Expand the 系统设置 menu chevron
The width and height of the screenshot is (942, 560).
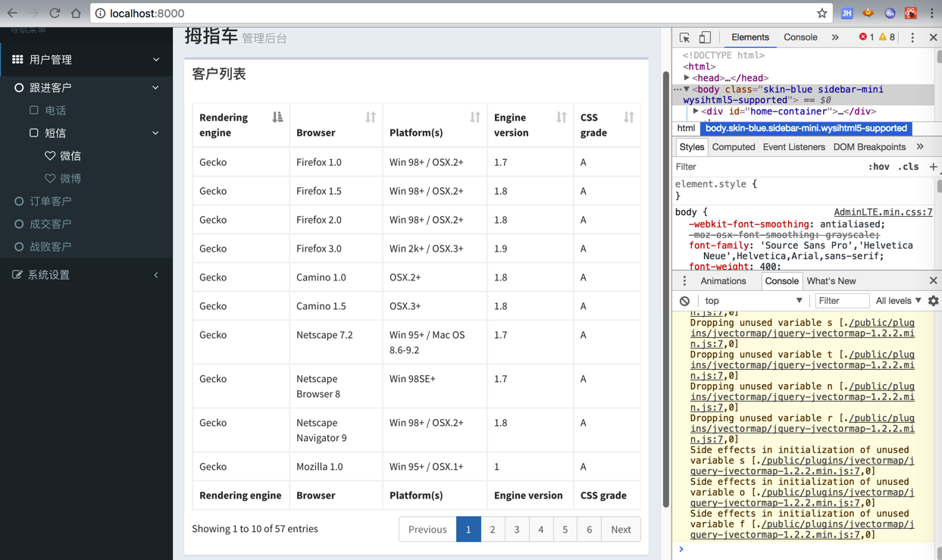[x=156, y=274]
